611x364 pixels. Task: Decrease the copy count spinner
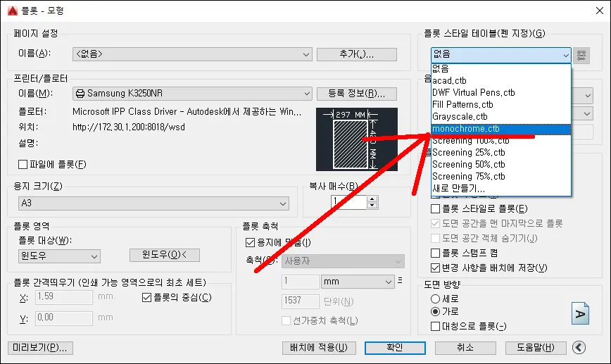click(372, 206)
